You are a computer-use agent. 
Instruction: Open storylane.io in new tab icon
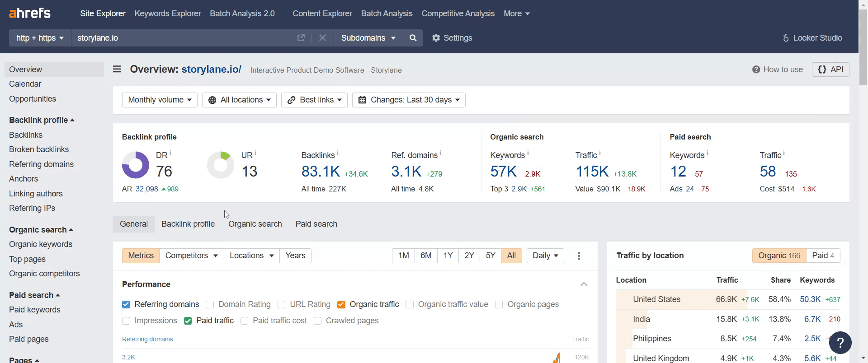[x=301, y=38]
